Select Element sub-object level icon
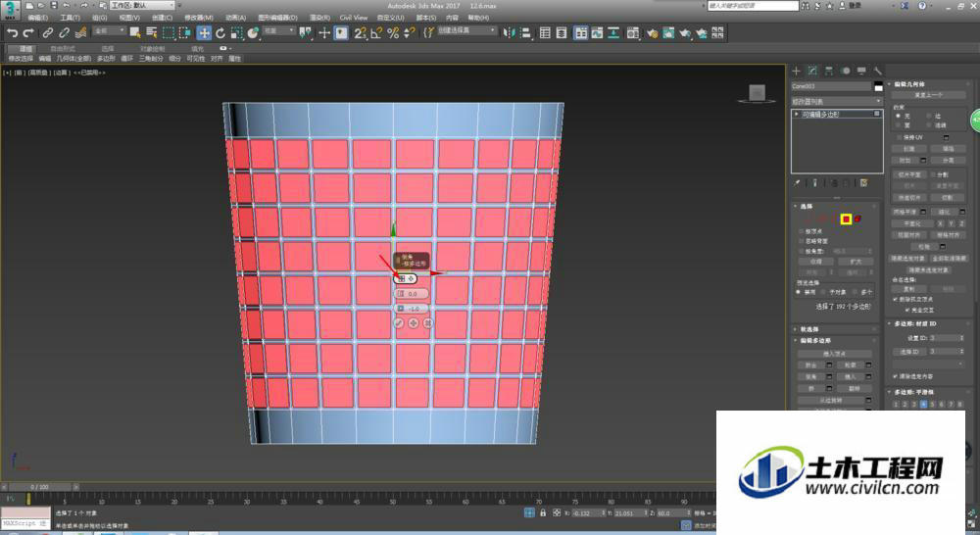Image resolution: width=980 pixels, height=535 pixels. click(x=858, y=219)
